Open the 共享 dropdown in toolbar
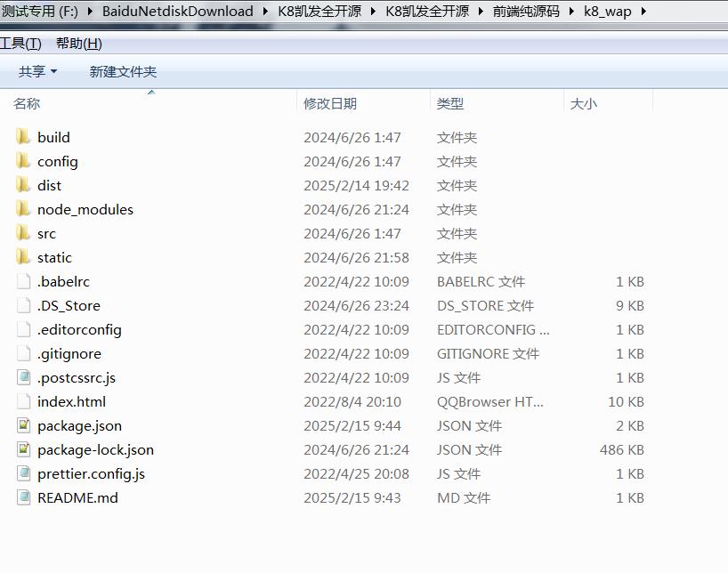 pos(38,71)
